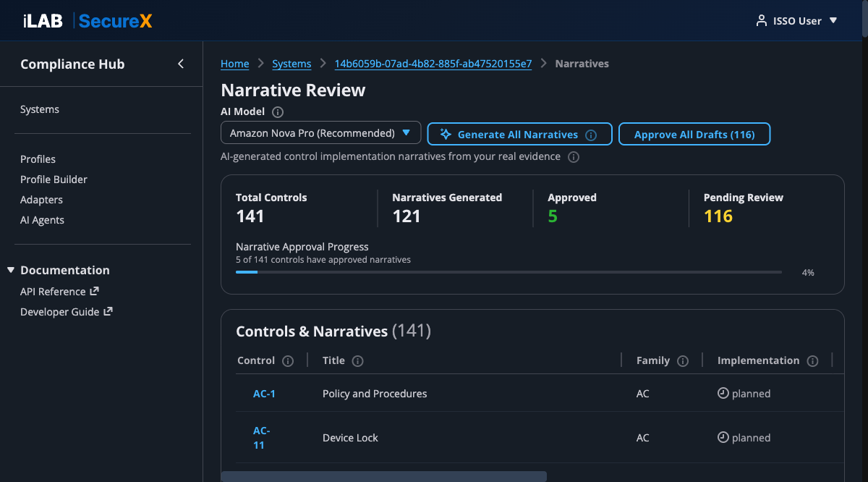Click Generate All Narratives button
Screen dimensions: 868x482
[519, 135]
